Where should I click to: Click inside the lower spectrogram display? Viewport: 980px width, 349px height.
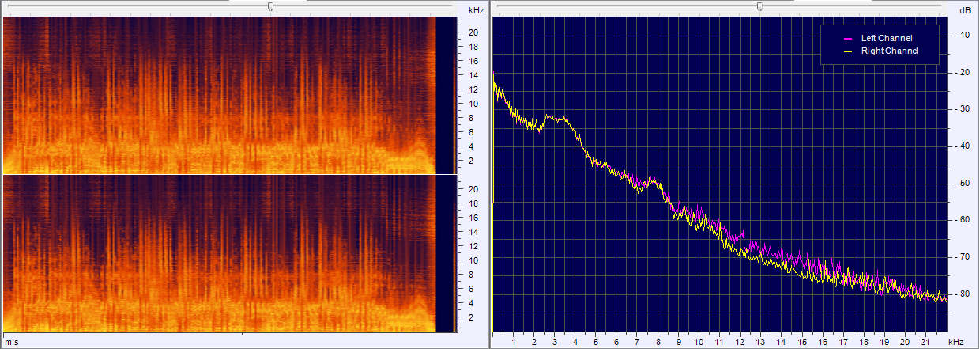[221, 253]
